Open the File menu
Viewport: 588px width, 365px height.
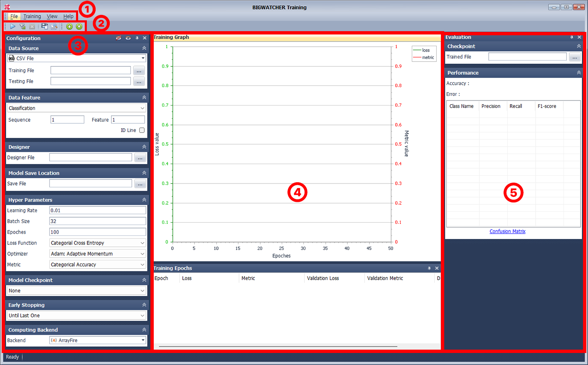pos(14,17)
